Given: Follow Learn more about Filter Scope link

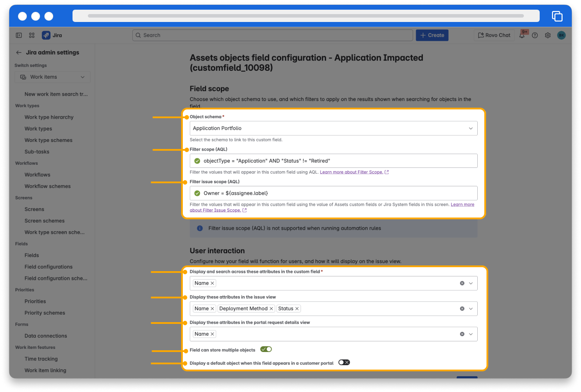Looking at the screenshot, I should pos(354,172).
